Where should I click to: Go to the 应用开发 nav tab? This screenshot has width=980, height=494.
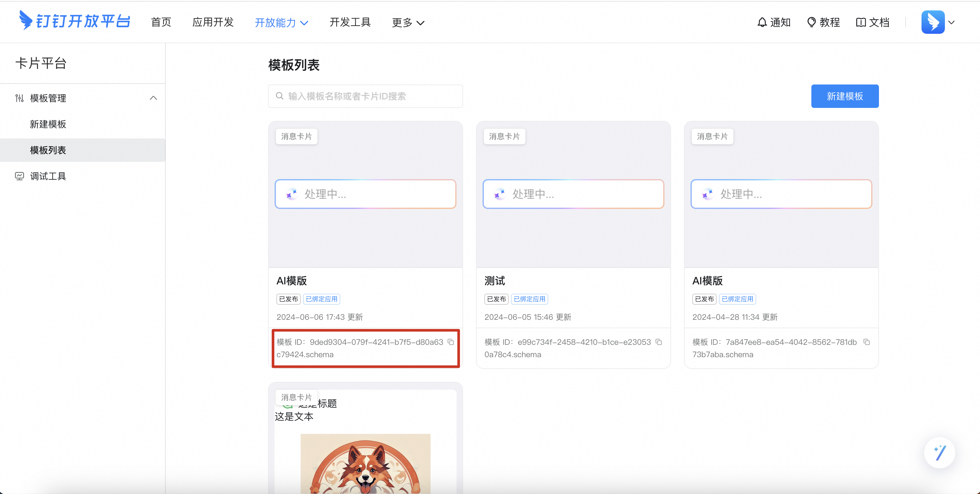click(213, 22)
